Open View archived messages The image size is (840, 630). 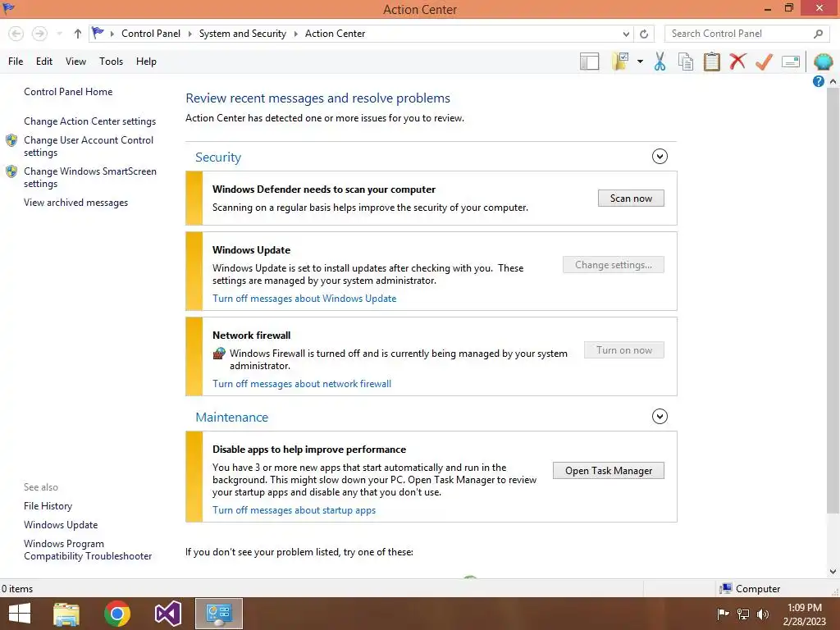coord(75,203)
